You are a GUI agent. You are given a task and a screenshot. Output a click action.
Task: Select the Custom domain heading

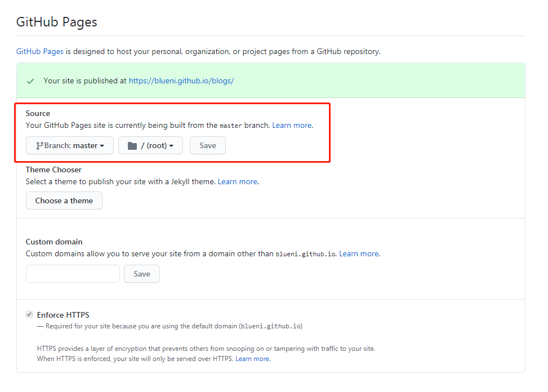(x=54, y=242)
